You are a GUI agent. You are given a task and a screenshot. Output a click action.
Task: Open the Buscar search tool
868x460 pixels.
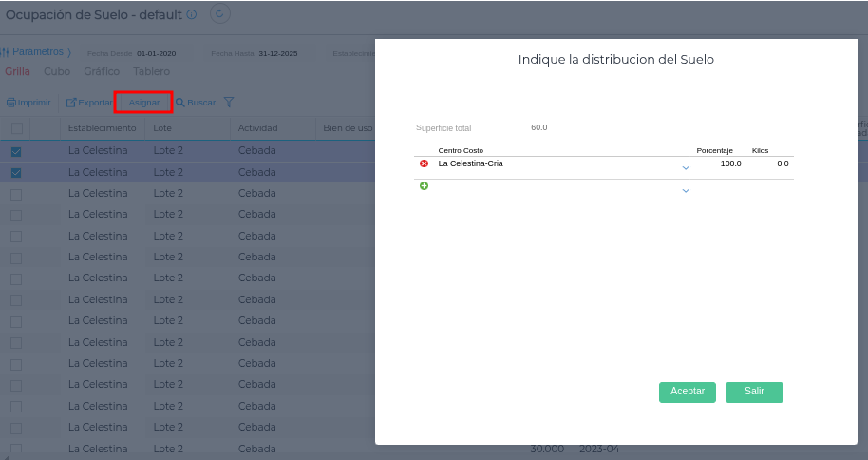click(x=195, y=103)
